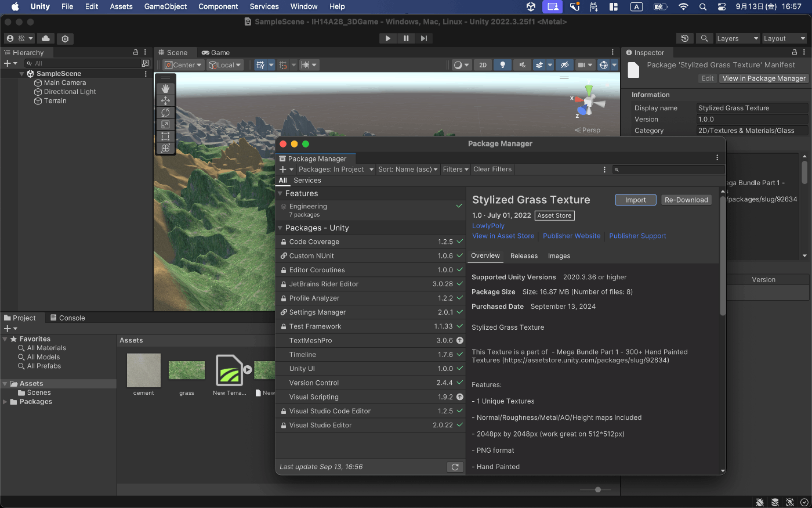812x508 pixels.
Task: Open Sort: Name (asc) dropdown
Action: 408,170
